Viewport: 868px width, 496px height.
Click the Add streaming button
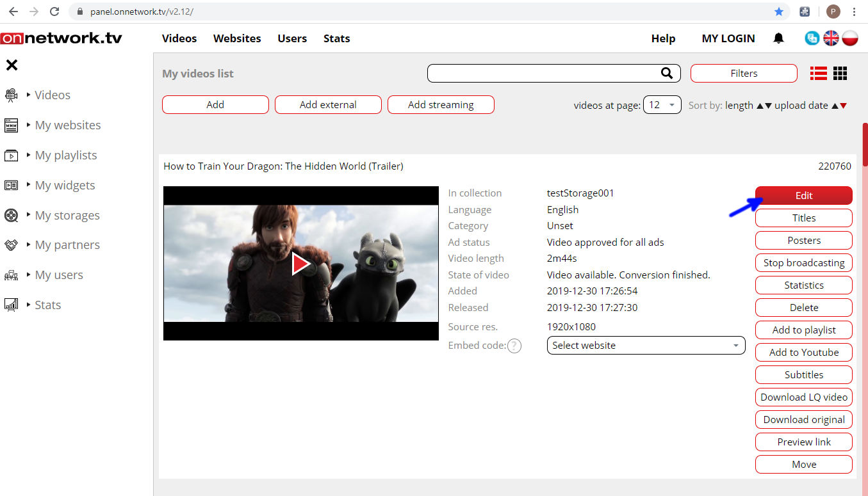click(x=441, y=105)
